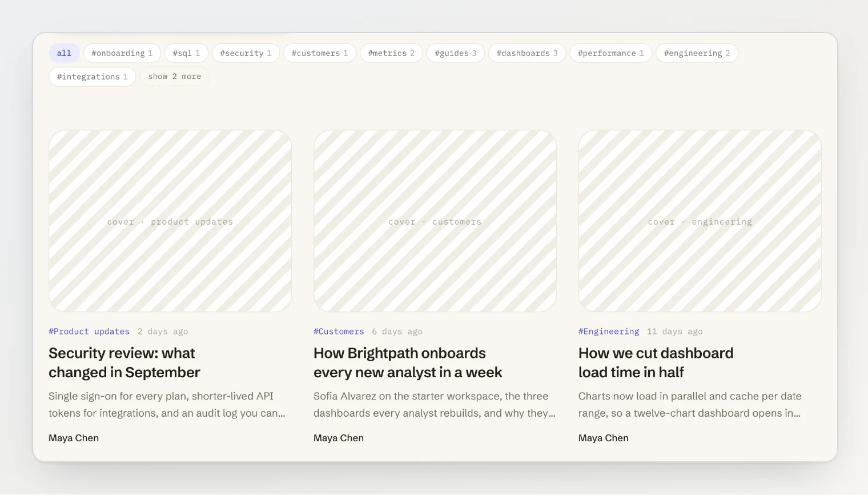Choose the #performance tag chip
The image size is (868, 495).
[610, 53]
